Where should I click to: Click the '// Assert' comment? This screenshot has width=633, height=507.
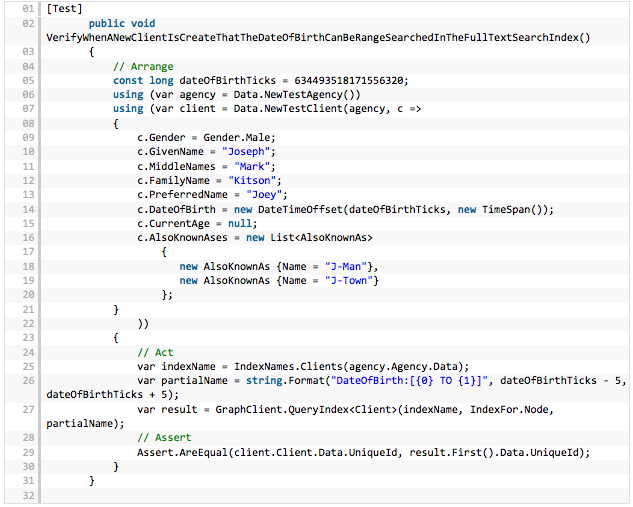164,438
